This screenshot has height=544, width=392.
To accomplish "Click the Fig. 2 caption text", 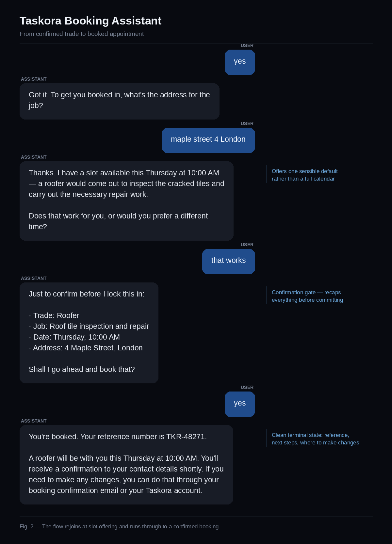I will click(120, 526).
